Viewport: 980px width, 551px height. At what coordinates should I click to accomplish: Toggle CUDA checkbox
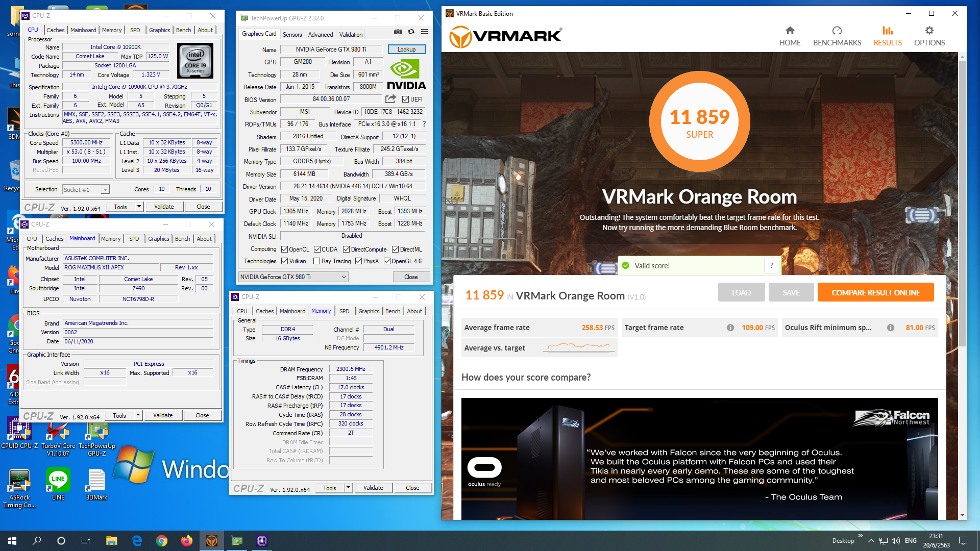point(317,249)
